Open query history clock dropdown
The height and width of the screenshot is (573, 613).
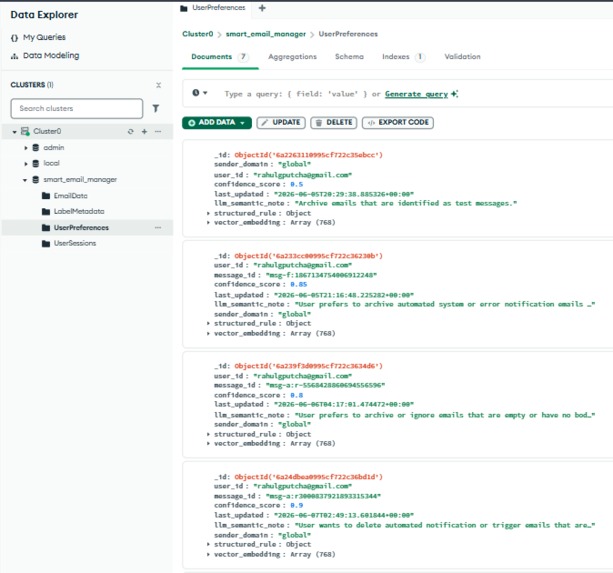[x=199, y=93]
